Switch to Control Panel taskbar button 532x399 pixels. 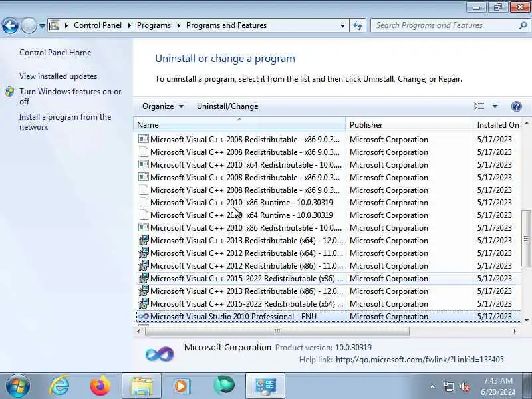265,386
